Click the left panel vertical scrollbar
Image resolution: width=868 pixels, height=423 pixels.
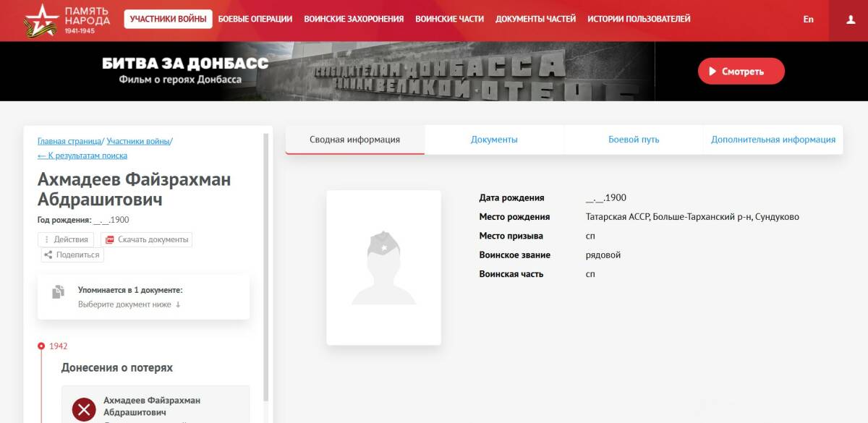265,268
